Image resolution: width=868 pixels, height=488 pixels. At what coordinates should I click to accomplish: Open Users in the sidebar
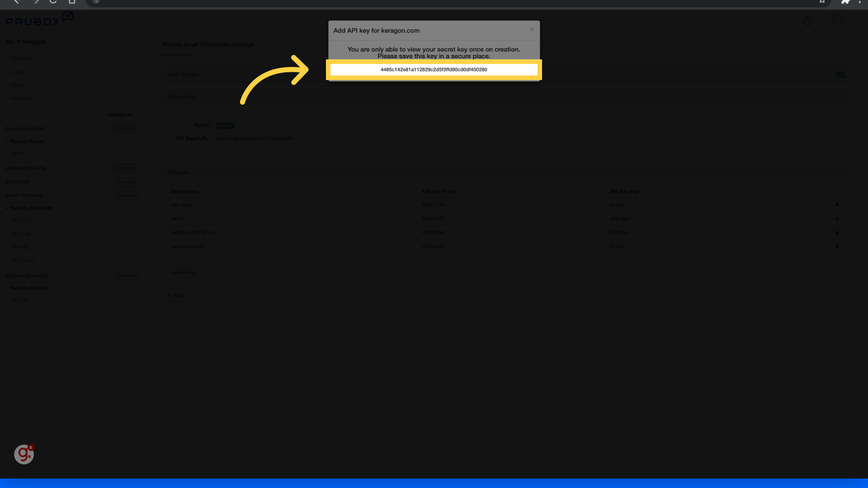coord(17,72)
